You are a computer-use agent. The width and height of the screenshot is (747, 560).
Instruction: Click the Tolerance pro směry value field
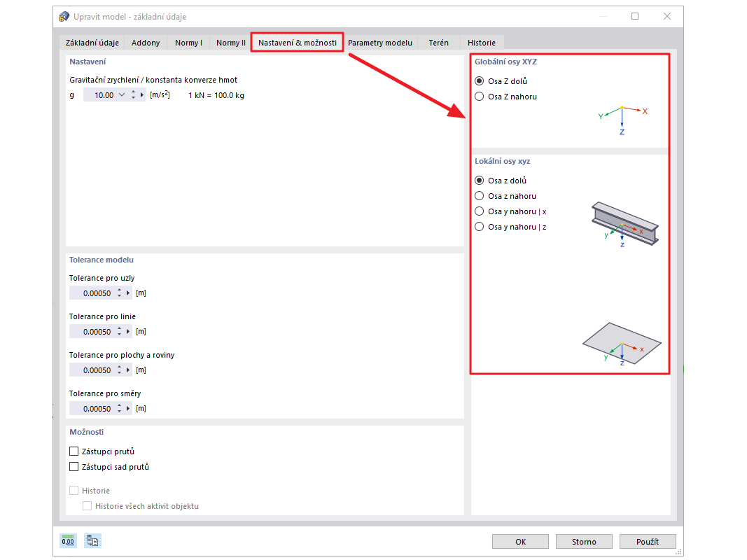[92, 409]
